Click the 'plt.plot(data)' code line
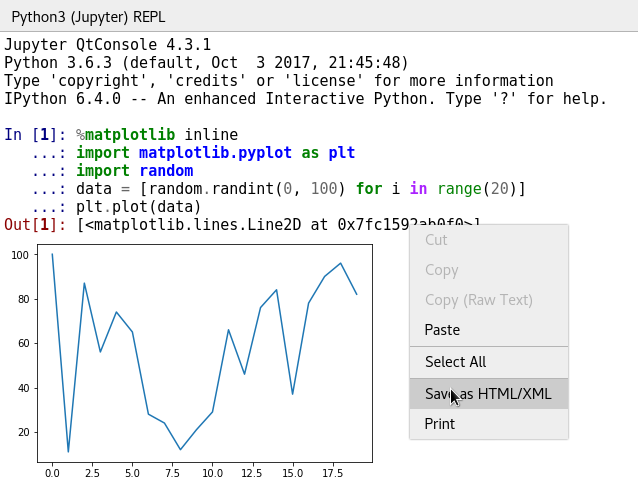Viewport: 638px width, 487px height. point(139,207)
